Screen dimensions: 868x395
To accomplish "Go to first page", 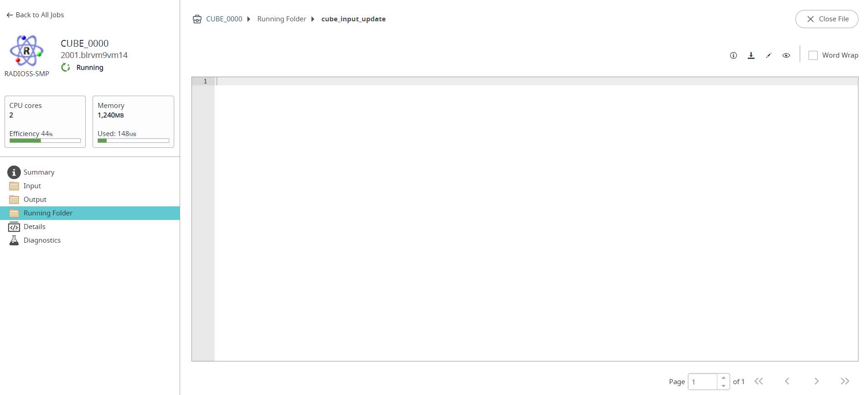I will 759,381.
